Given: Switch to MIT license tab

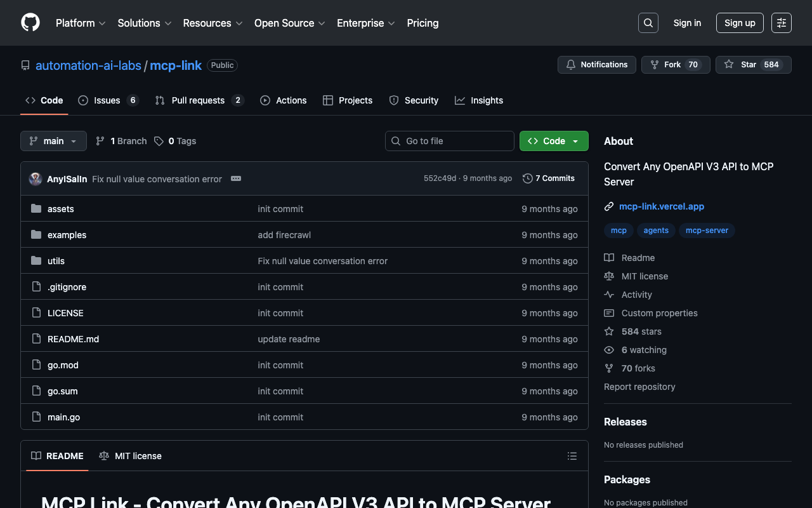Looking at the screenshot, I should pyautogui.click(x=131, y=456).
